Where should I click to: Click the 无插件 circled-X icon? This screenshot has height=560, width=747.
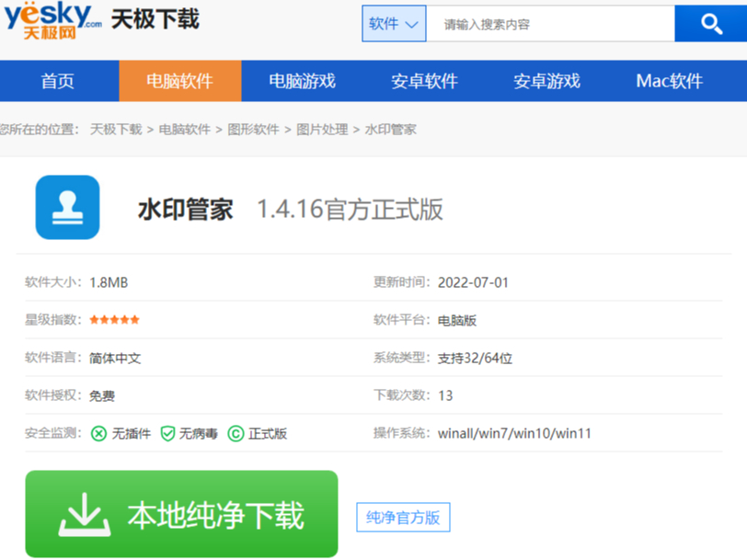pyautogui.click(x=98, y=434)
